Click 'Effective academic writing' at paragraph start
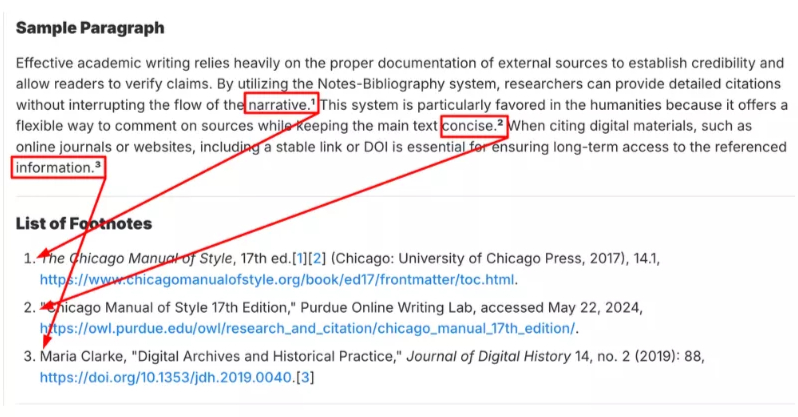The image size is (798, 417). tap(105, 63)
